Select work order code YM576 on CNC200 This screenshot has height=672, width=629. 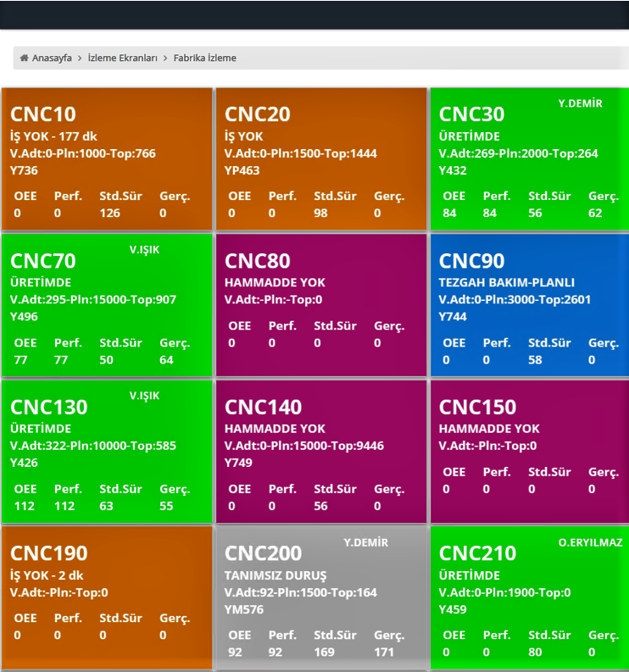[244, 609]
